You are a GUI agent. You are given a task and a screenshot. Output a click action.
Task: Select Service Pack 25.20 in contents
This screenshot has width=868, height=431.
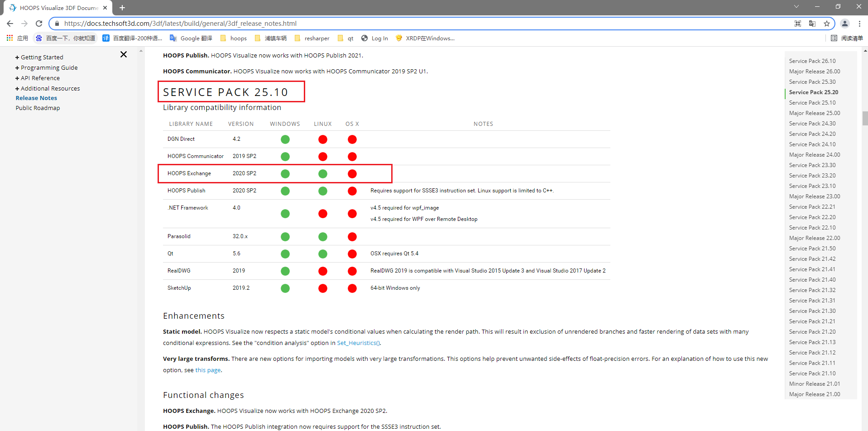click(814, 92)
